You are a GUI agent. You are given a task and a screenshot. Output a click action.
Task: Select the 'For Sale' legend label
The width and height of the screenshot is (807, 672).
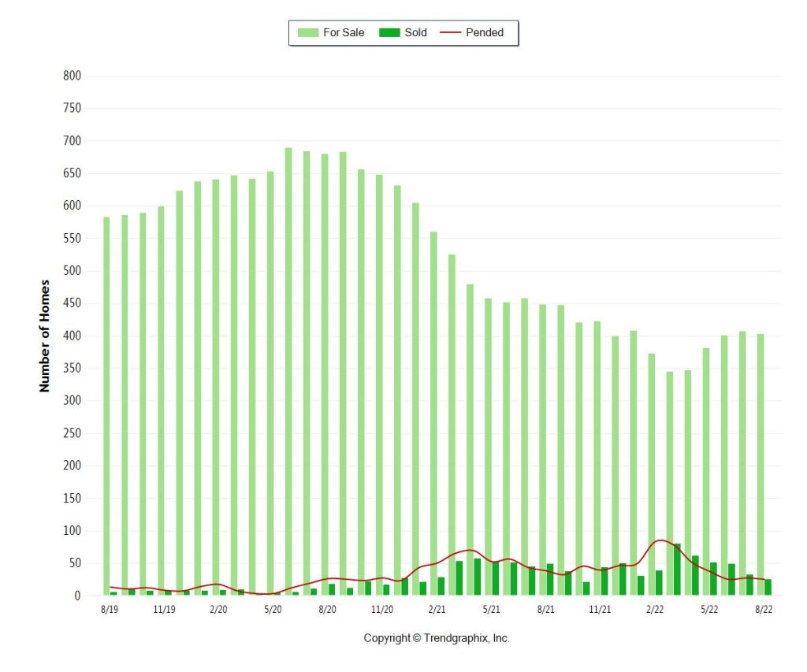344,32
